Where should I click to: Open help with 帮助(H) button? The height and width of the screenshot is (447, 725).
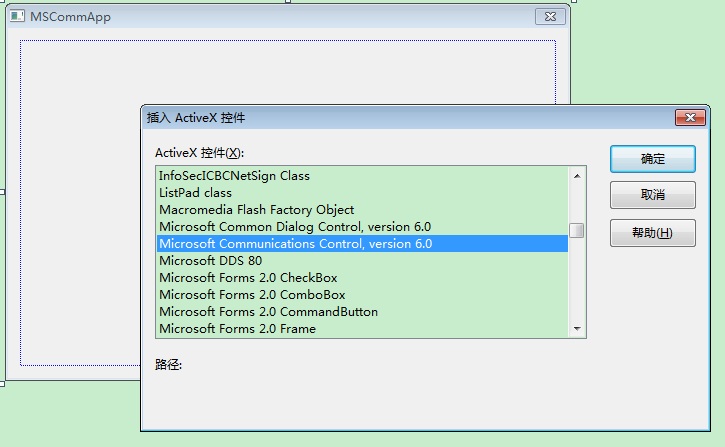pos(652,233)
